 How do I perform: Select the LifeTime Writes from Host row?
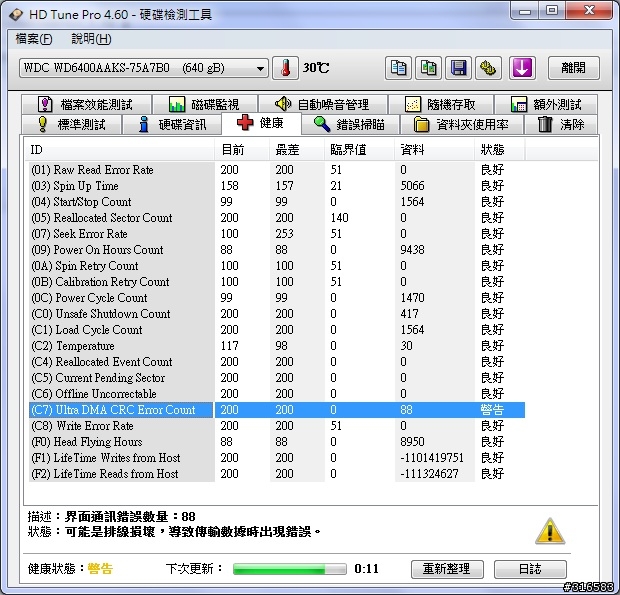(x=277, y=458)
